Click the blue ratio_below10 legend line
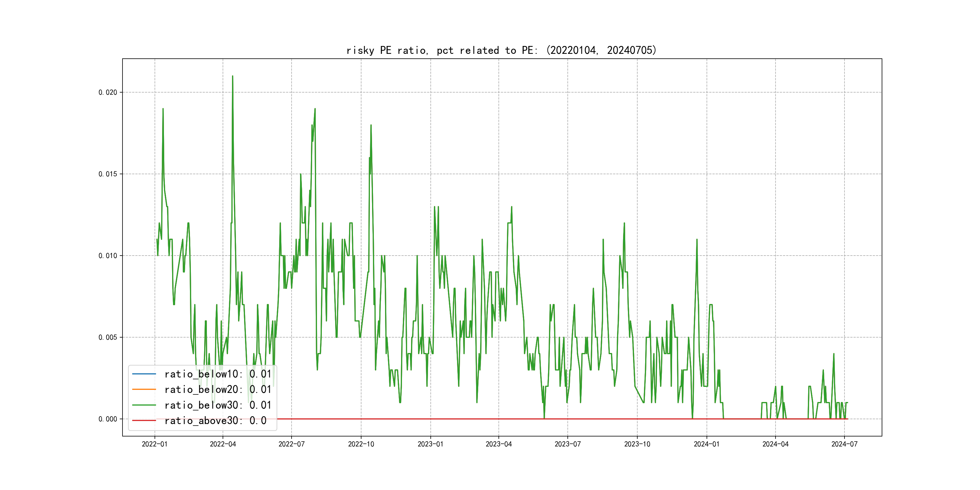Screen dimensions: 980x490 (x=144, y=374)
